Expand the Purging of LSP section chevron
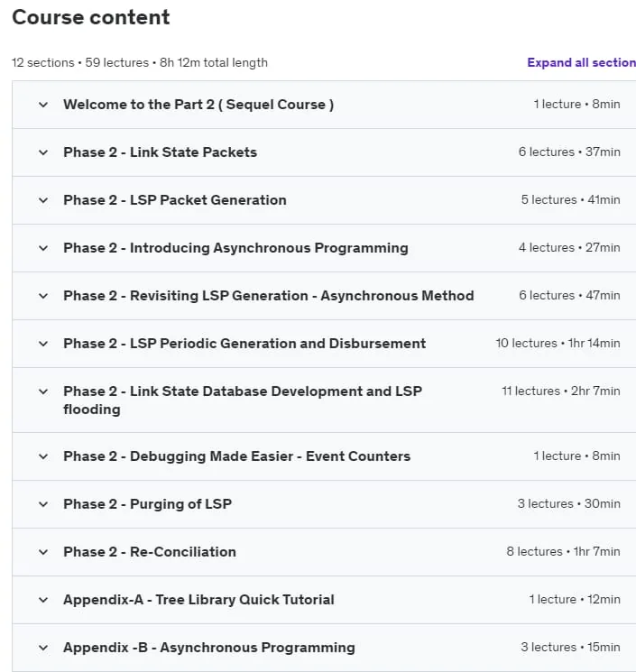The width and height of the screenshot is (636, 672). click(x=43, y=504)
